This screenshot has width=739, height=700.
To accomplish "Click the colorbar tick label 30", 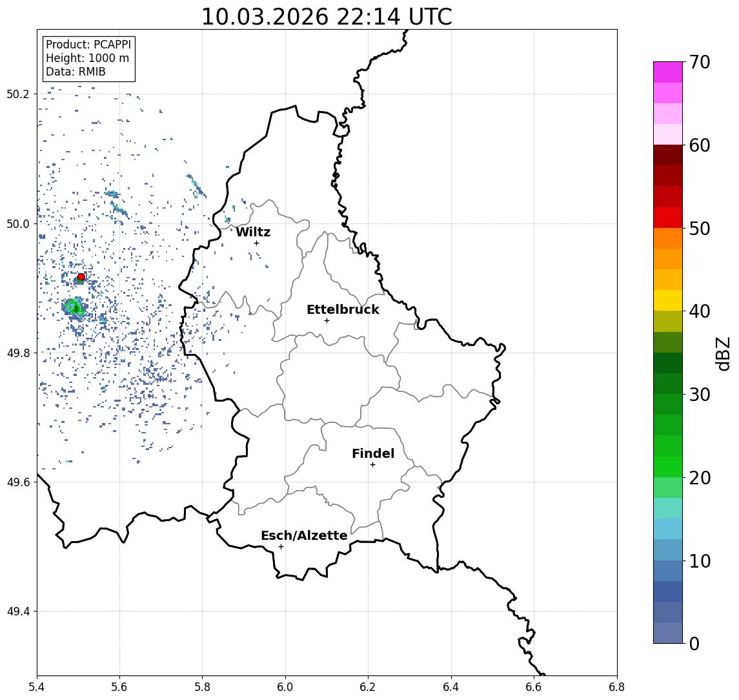I will [699, 395].
